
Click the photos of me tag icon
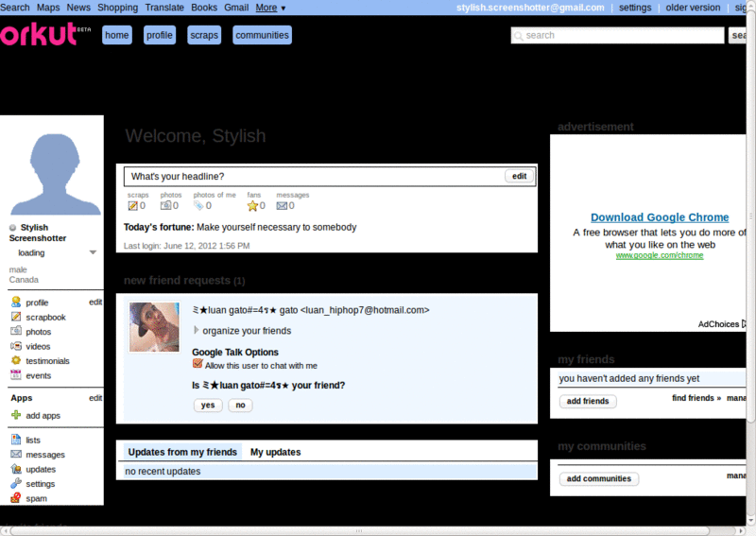click(198, 206)
